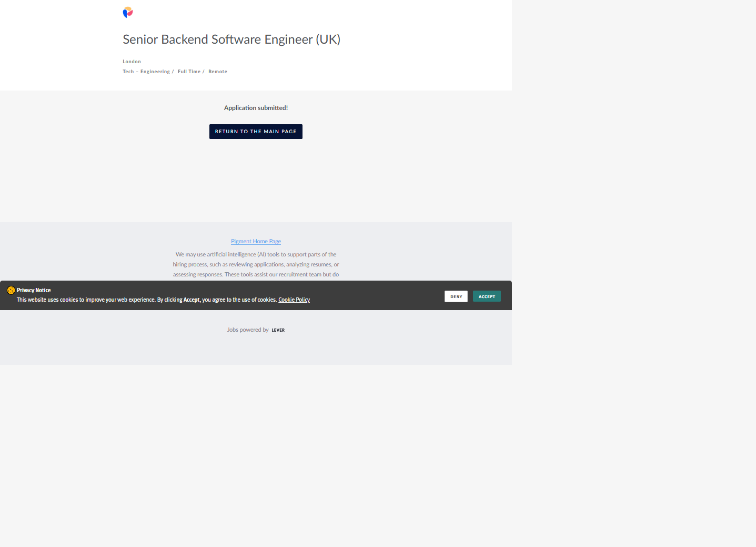The height and width of the screenshot is (547, 756).
Task: Click the London location label
Action: tap(132, 62)
